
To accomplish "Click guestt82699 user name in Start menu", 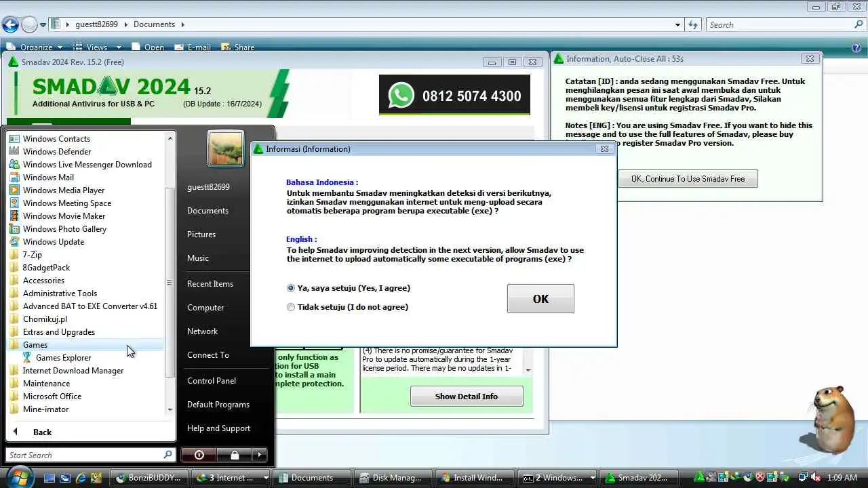I will coord(208,187).
